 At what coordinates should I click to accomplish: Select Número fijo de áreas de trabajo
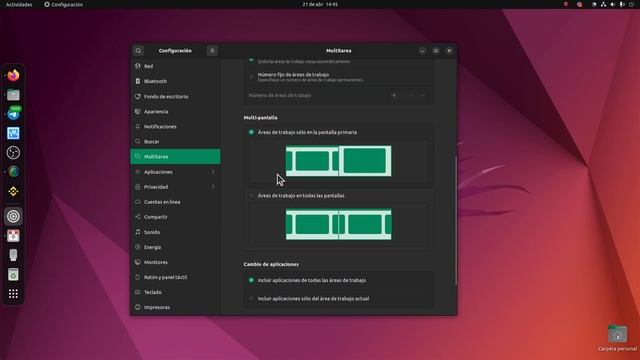tap(251, 77)
